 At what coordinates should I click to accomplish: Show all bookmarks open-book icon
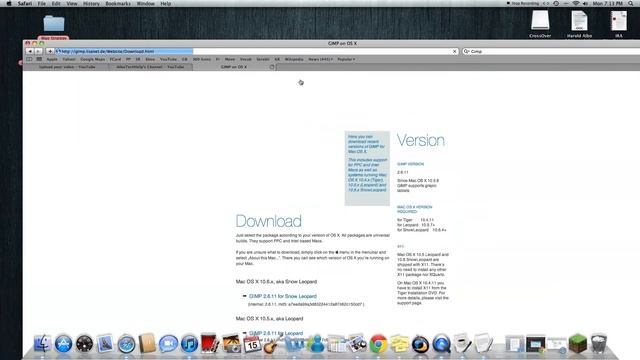(29, 59)
